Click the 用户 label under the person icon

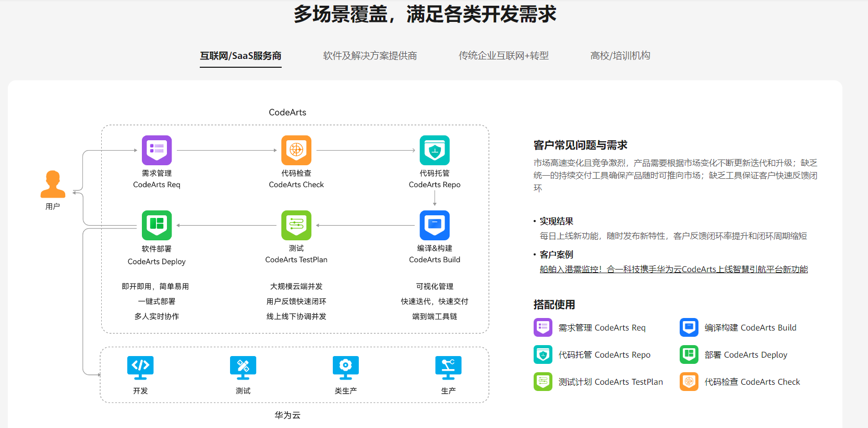(53, 206)
